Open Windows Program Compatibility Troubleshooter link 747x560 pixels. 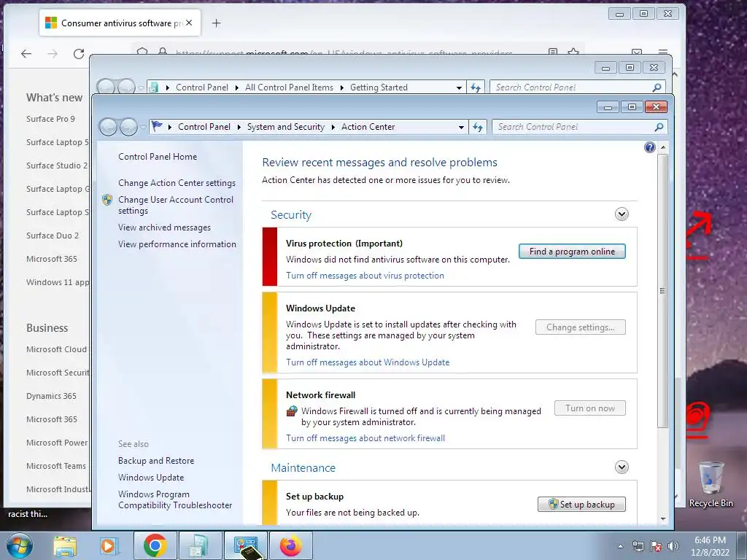175,500
